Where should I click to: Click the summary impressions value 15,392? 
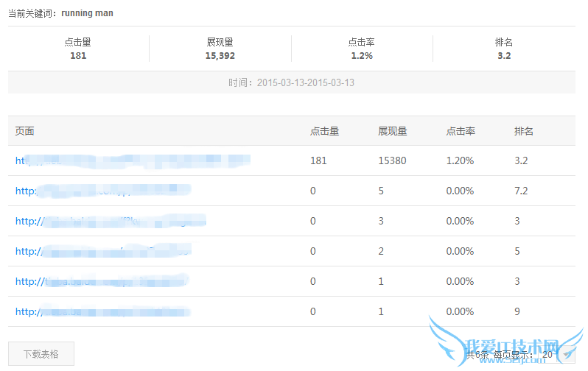220,56
